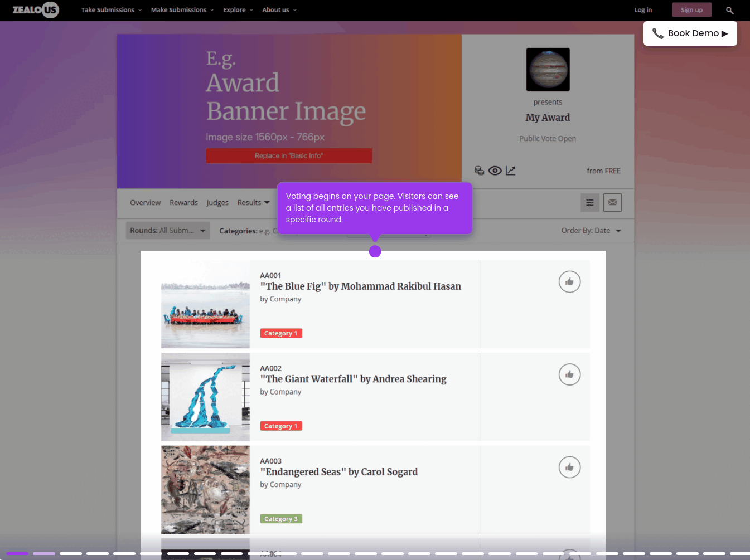Image resolution: width=750 pixels, height=560 pixels.
Task: Expand the Results dropdown menu
Action: pos(253,203)
